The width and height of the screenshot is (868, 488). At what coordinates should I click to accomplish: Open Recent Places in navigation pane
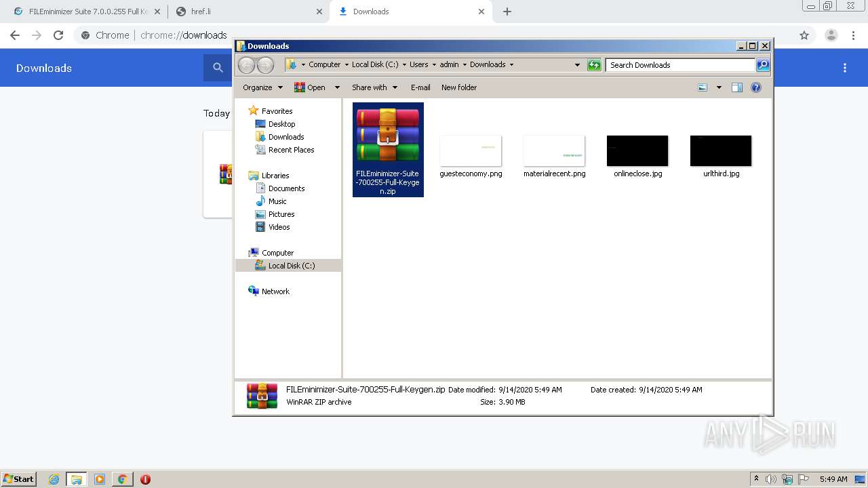pos(291,150)
